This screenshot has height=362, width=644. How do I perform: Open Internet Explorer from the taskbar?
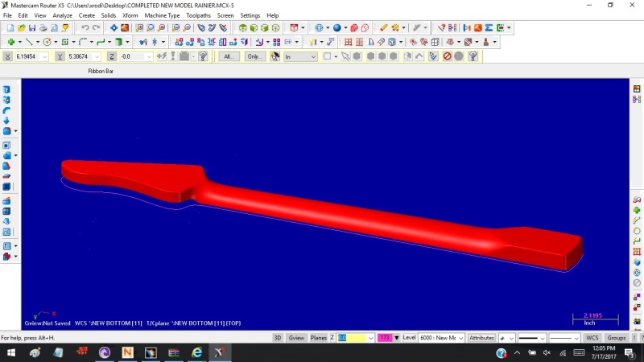coord(196,352)
